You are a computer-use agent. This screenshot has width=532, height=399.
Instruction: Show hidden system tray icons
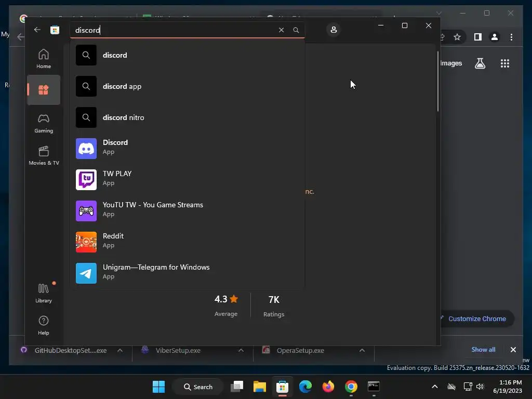click(435, 387)
